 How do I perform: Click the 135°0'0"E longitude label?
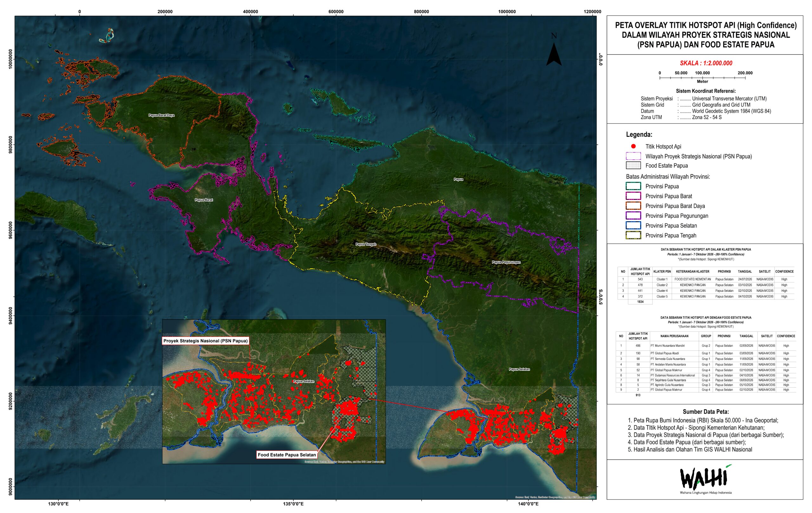pos(293,504)
